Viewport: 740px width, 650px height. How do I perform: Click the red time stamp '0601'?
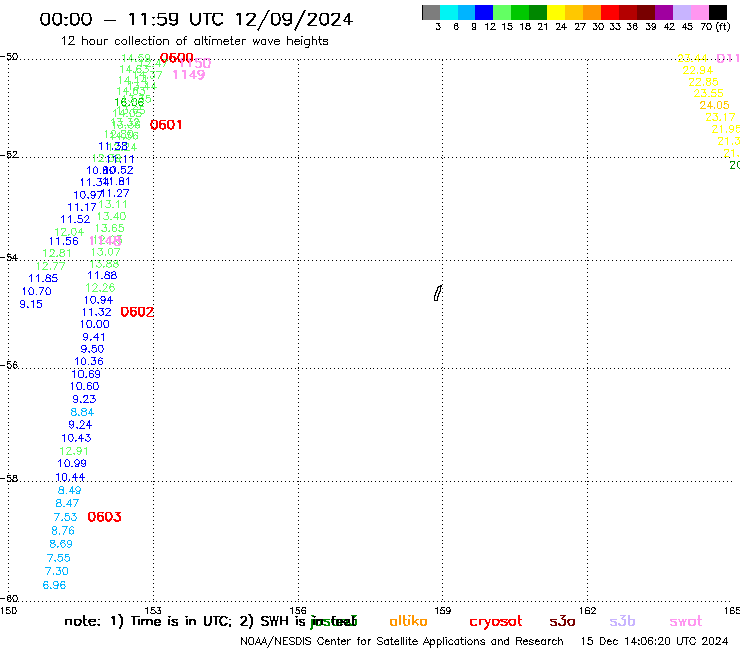(x=166, y=125)
